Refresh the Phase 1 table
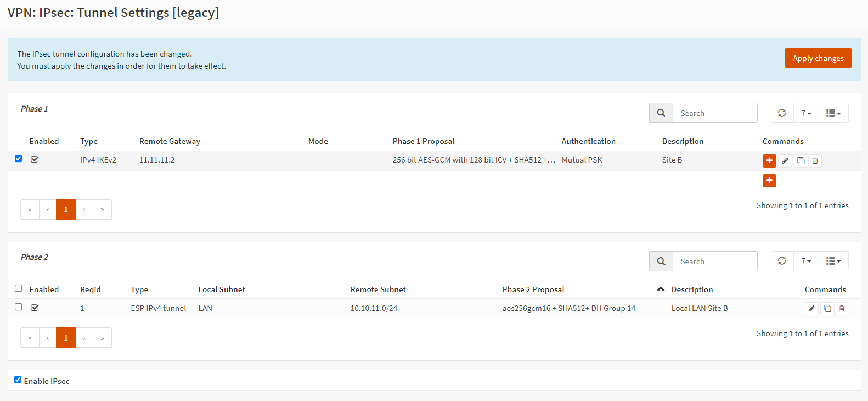868x401 pixels. (x=782, y=113)
